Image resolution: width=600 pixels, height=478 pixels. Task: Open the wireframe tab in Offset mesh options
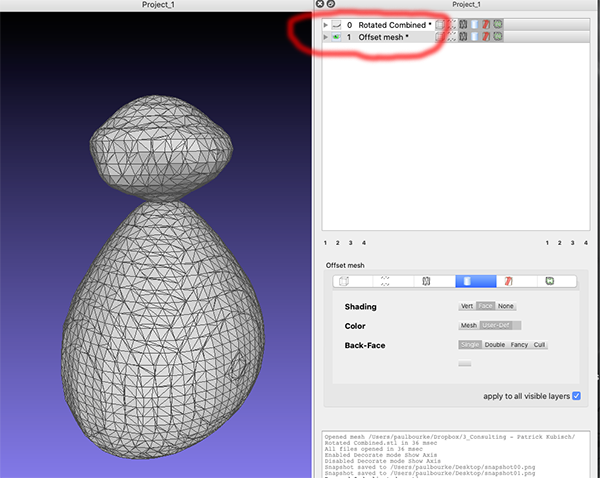[435, 281]
